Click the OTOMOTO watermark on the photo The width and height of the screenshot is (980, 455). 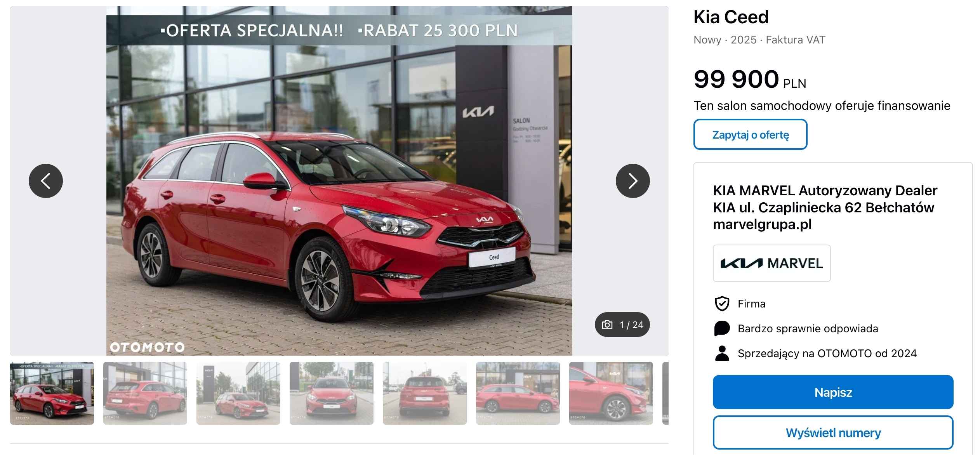click(x=147, y=347)
